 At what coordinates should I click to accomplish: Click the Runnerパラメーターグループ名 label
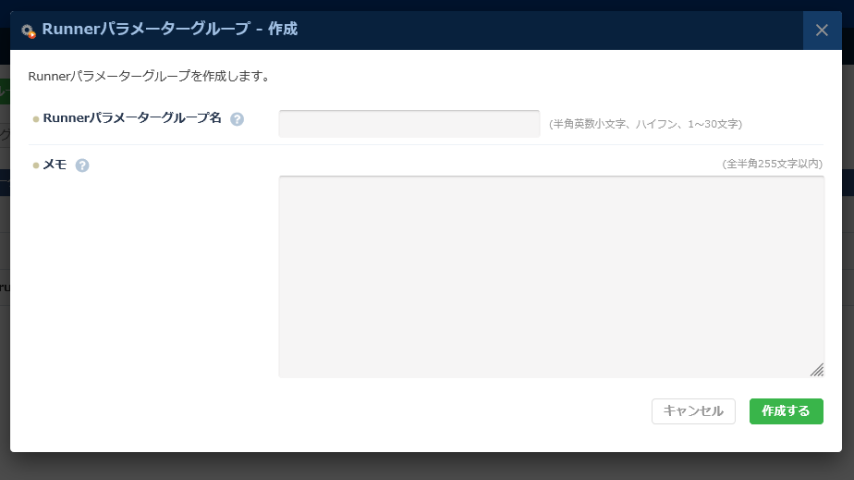132,118
